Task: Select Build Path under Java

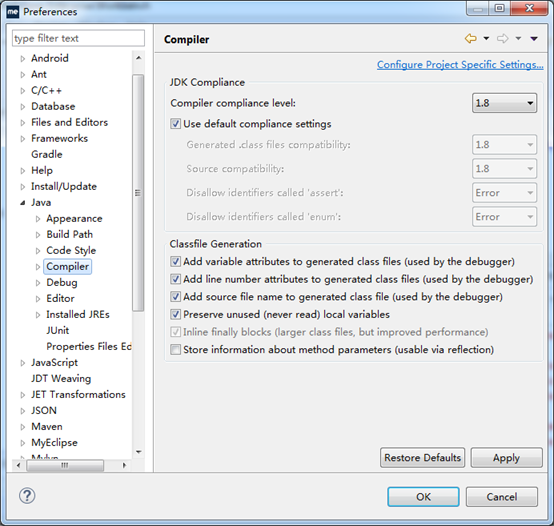Action: (70, 235)
